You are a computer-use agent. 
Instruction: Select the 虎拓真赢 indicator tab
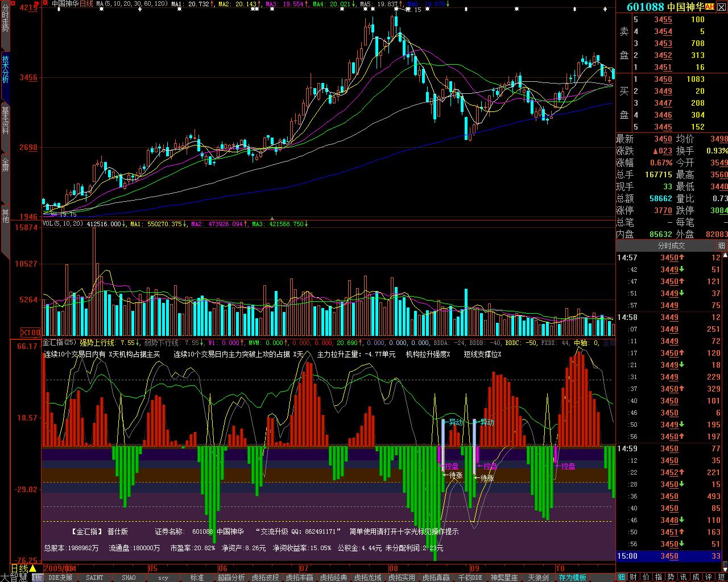[436, 577]
